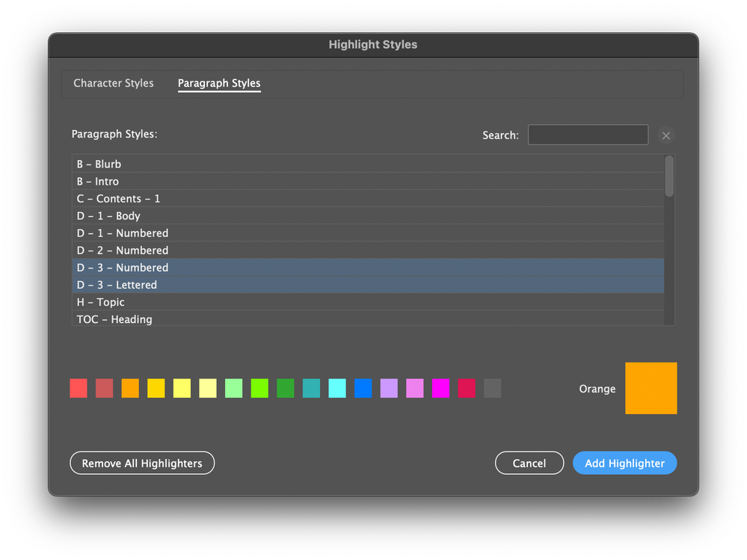747x560 pixels.
Task: Choose the bright lime green swatch
Action: click(259, 388)
